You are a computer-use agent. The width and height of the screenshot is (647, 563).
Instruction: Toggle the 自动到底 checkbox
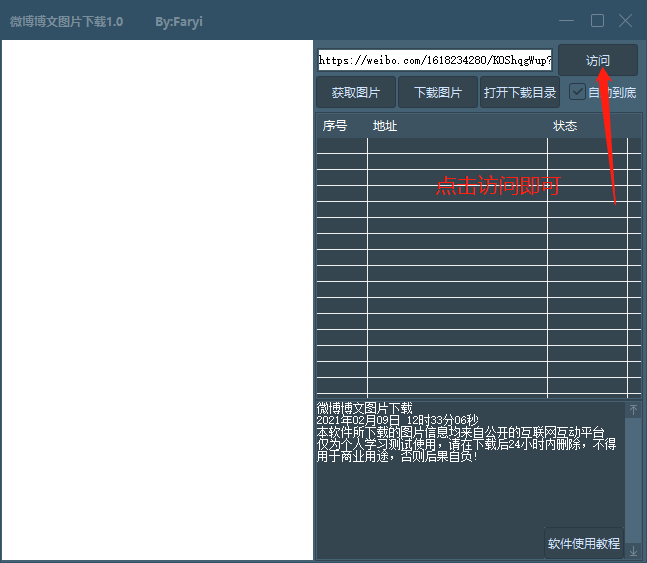pyautogui.click(x=577, y=92)
